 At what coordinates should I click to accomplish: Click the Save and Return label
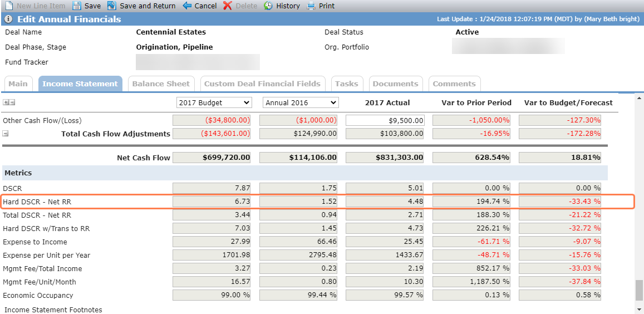(x=148, y=6)
